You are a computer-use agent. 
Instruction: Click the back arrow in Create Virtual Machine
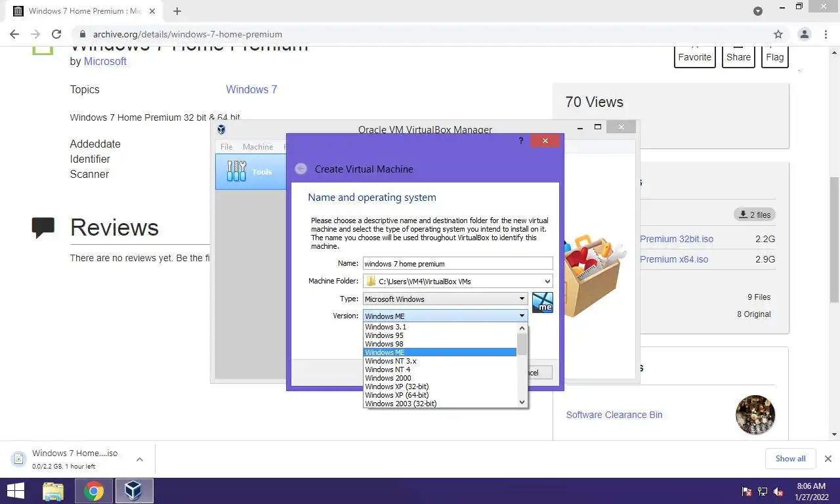point(301,169)
